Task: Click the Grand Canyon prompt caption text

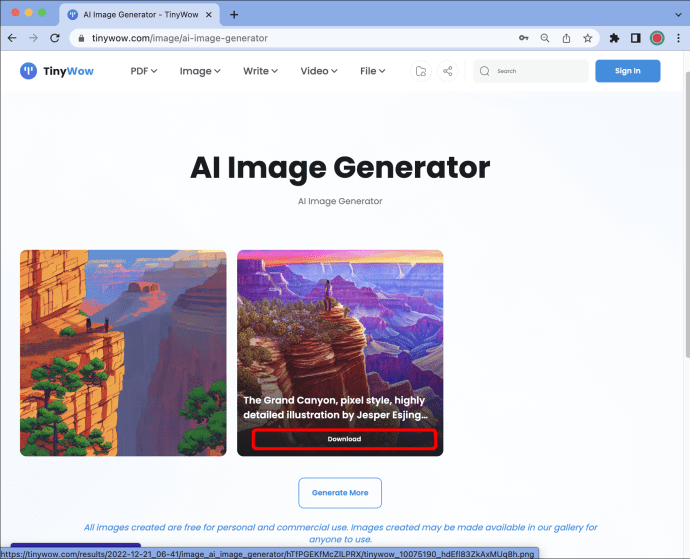Action: click(335, 407)
